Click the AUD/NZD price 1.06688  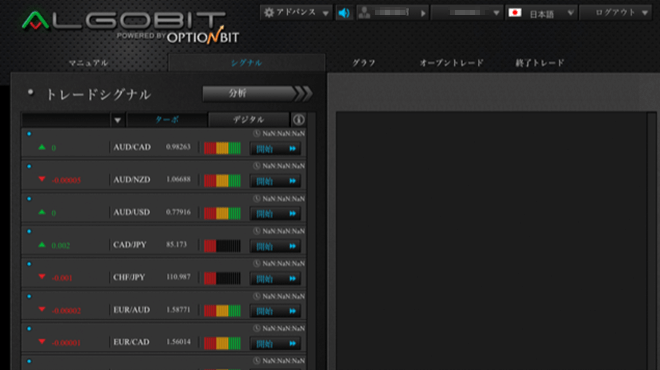178,179
